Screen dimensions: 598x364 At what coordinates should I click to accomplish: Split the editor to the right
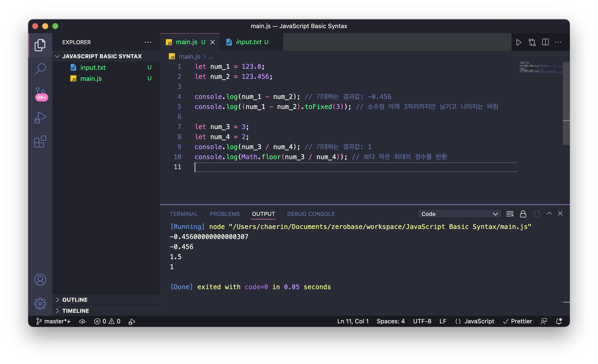point(545,42)
